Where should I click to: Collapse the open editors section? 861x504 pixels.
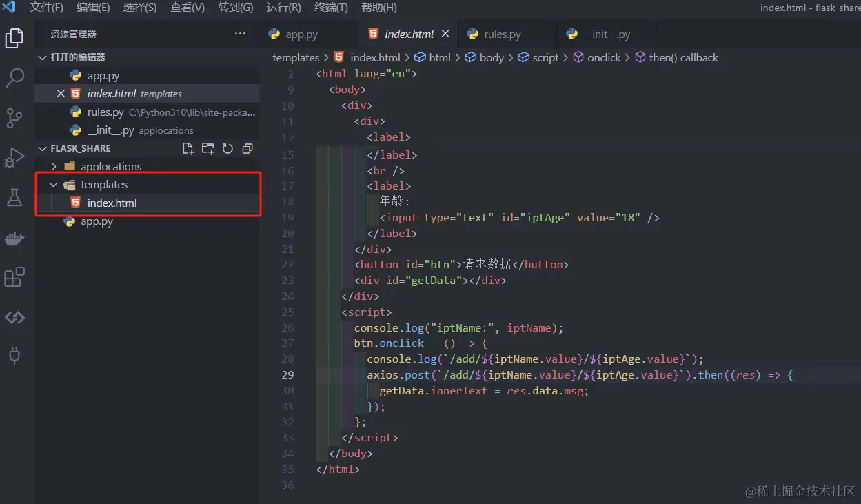[43, 57]
